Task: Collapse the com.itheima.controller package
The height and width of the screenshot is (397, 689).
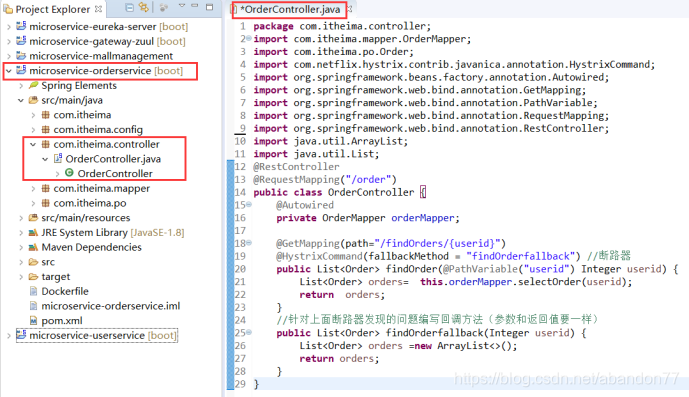Action: (x=33, y=144)
